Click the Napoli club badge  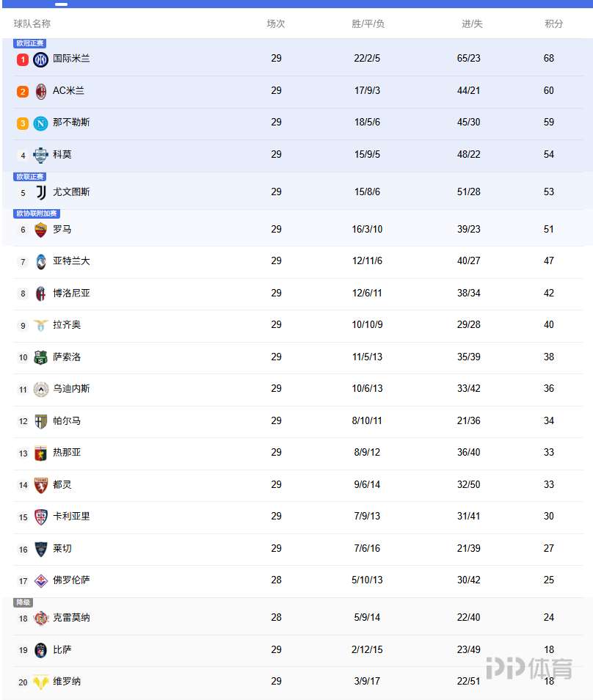click(x=41, y=123)
